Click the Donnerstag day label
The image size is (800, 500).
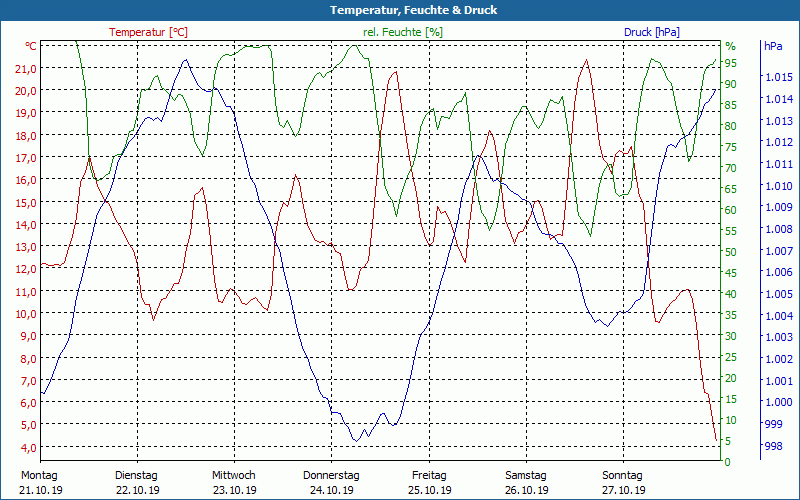pos(331,475)
